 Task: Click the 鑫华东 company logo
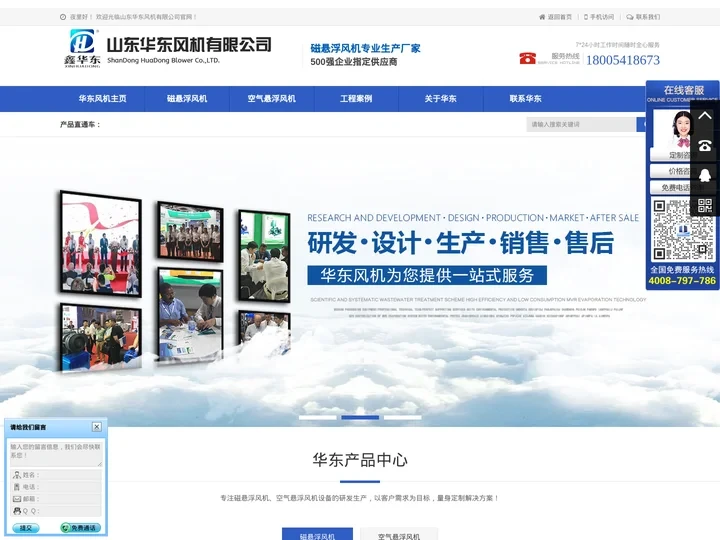point(83,48)
